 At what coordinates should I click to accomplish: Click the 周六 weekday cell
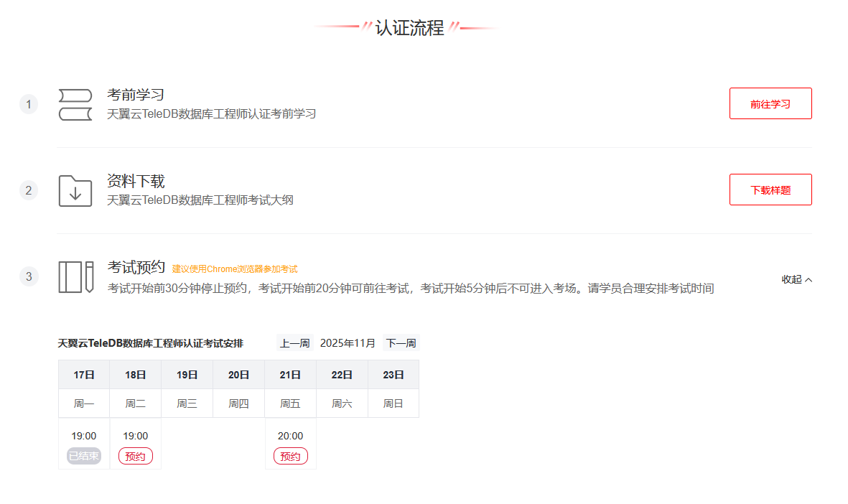click(x=342, y=403)
